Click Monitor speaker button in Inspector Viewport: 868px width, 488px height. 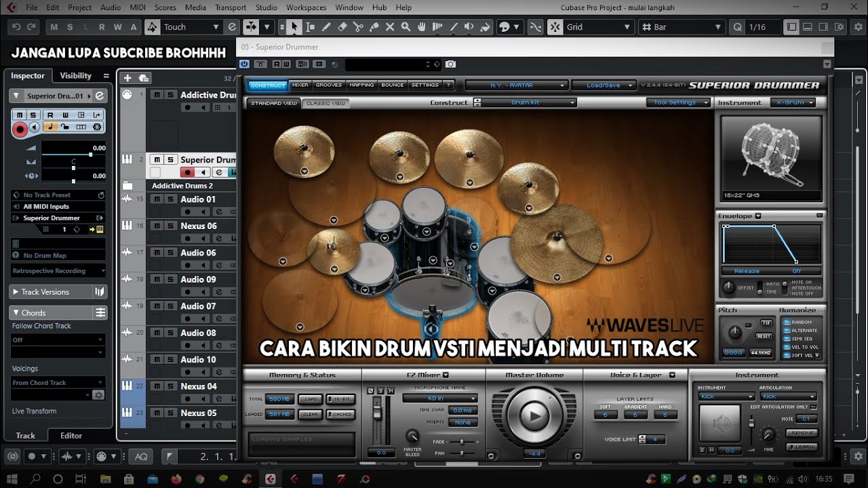(34, 127)
